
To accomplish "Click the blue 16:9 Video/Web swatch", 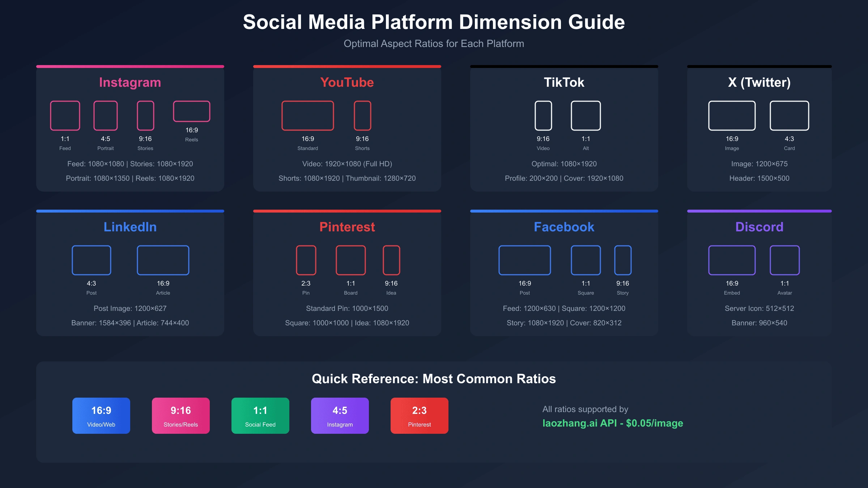I will tap(101, 416).
